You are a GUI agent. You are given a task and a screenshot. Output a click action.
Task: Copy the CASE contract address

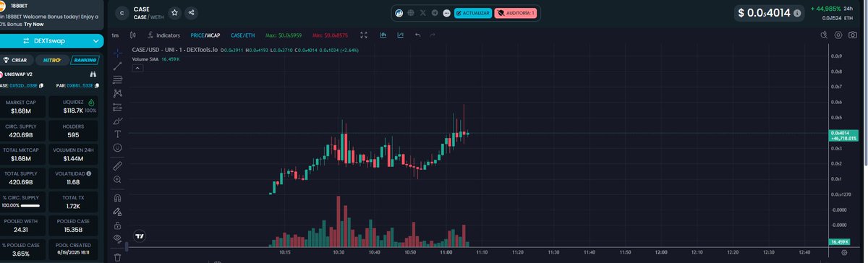[41, 86]
